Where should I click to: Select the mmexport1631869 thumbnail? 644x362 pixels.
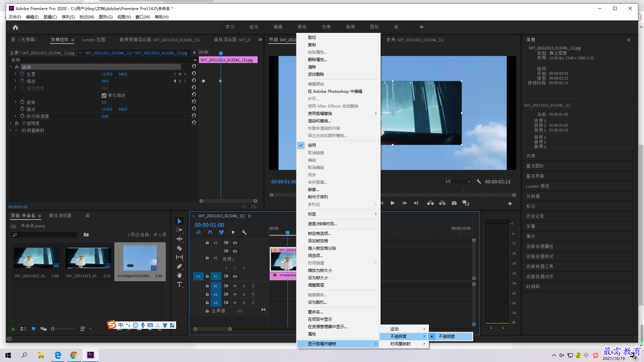[x=140, y=258]
